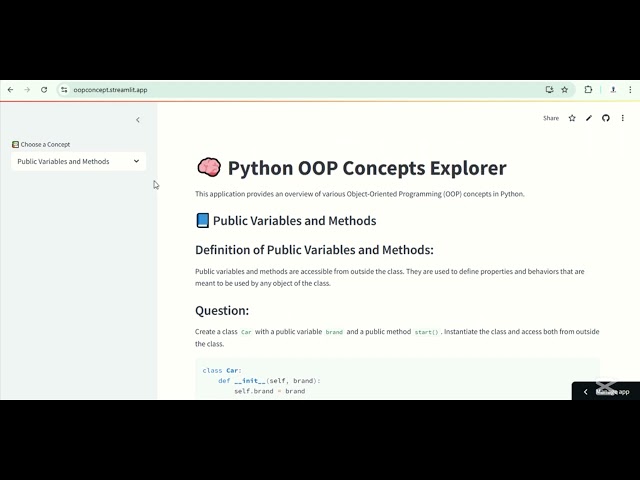The width and height of the screenshot is (640, 480).
Task: Open the browser profile icon
Action: point(613,90)
